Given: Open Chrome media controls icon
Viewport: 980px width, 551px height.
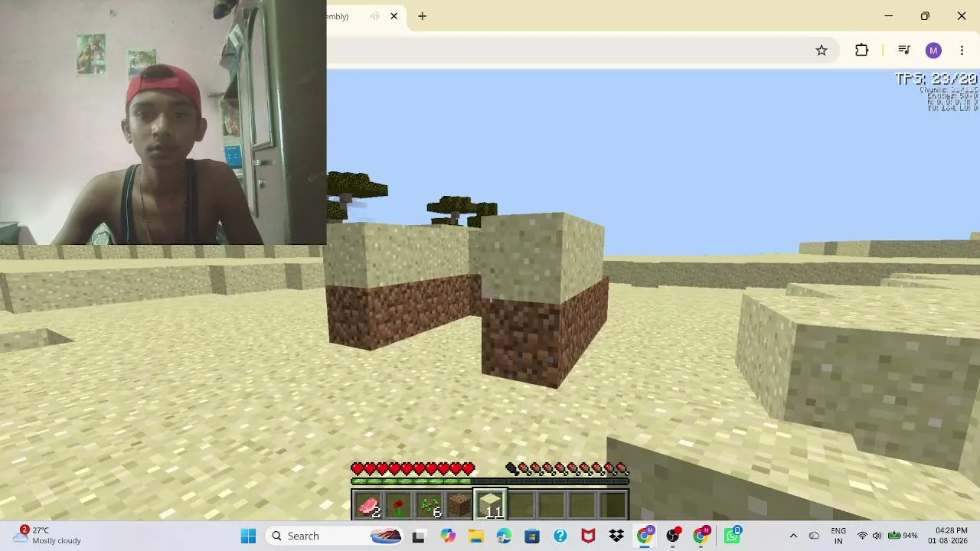Looking at the screenshot, I should (904, 51).
